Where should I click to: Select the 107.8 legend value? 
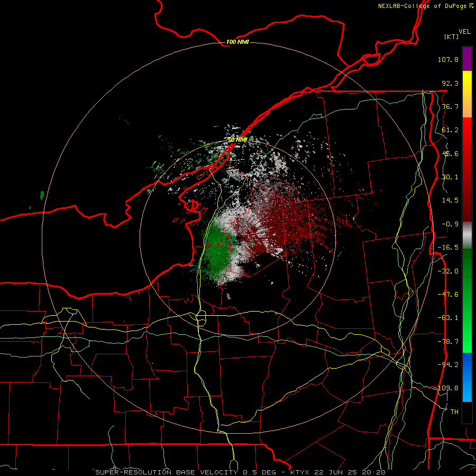448,59
